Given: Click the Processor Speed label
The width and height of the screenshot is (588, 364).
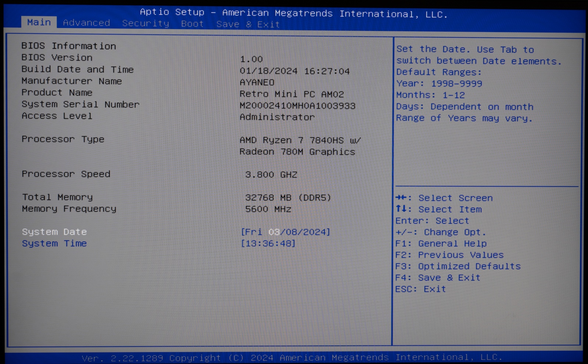Looking at the screenshot, I should click(x=66, y=174).
